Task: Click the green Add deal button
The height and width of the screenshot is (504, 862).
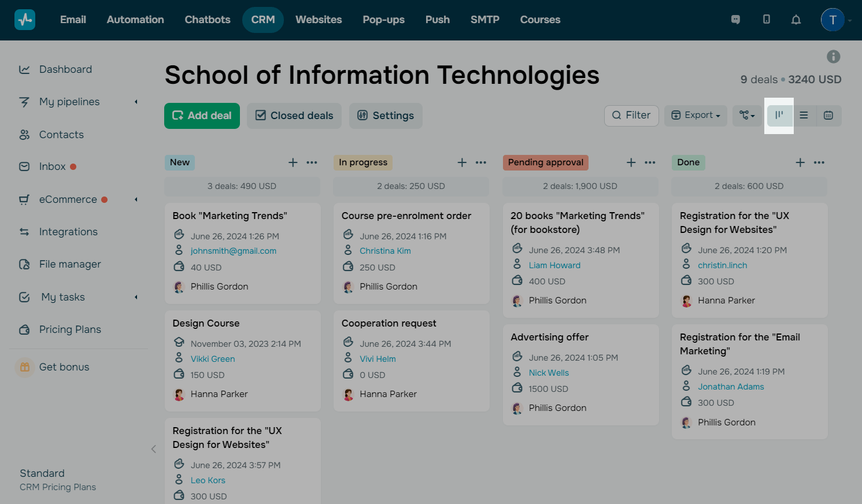Action: click(202, 116)
